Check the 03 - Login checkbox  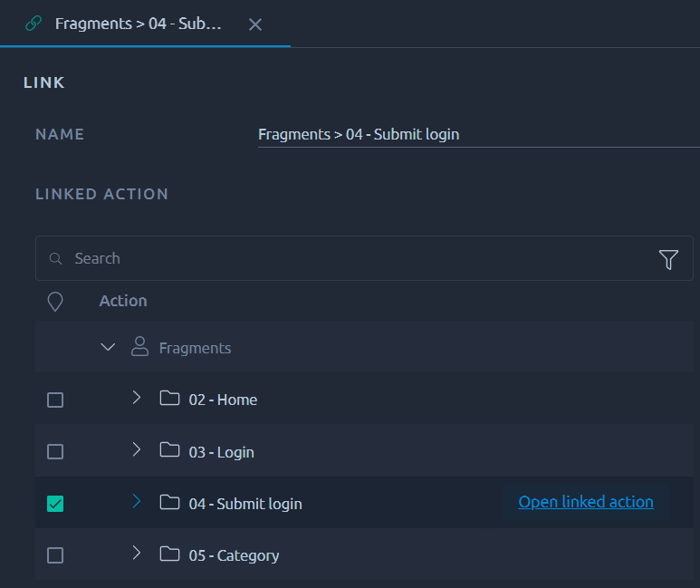pyautogui.click(x=55, y=452)
